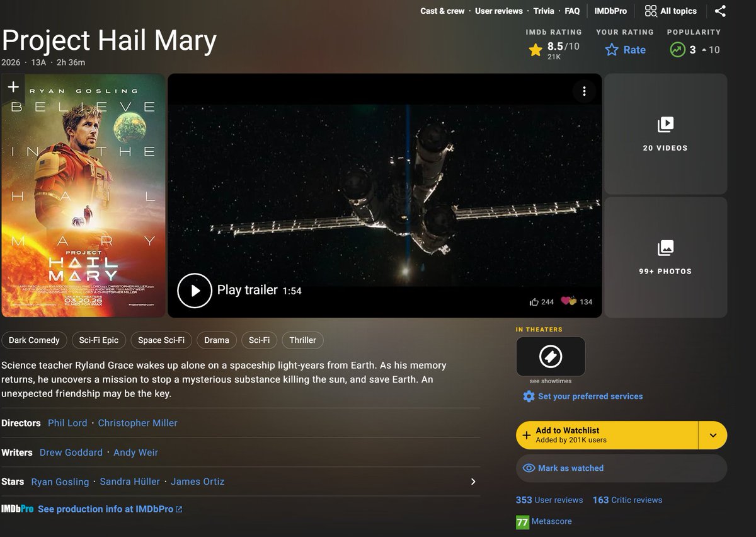Open writer Drew Goddard's page
Viewport: 756px width, 537px height.
71,453
